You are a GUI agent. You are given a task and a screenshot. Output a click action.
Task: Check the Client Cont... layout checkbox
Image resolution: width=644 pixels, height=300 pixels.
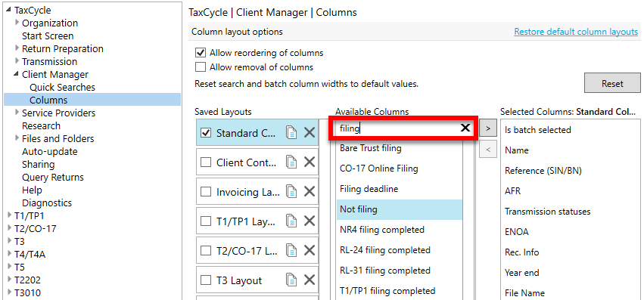(x=206, y=162)
